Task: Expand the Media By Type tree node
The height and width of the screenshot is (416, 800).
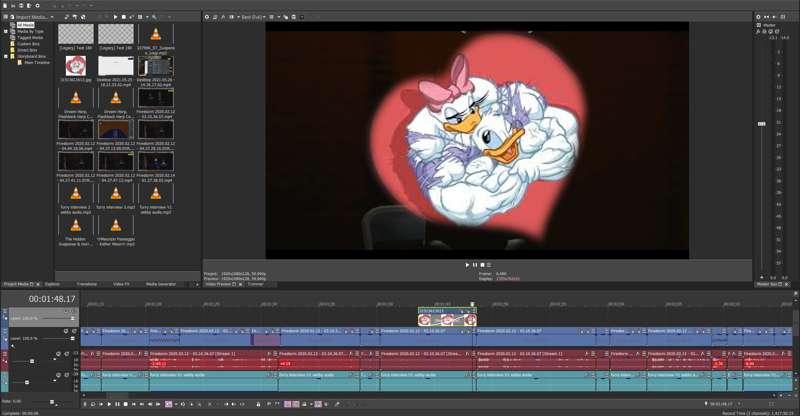Action: point(6,31)
